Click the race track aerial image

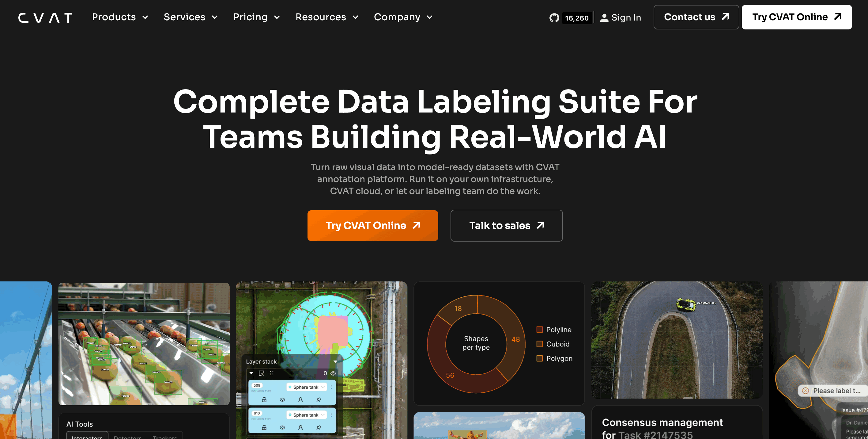coord(677,340)
